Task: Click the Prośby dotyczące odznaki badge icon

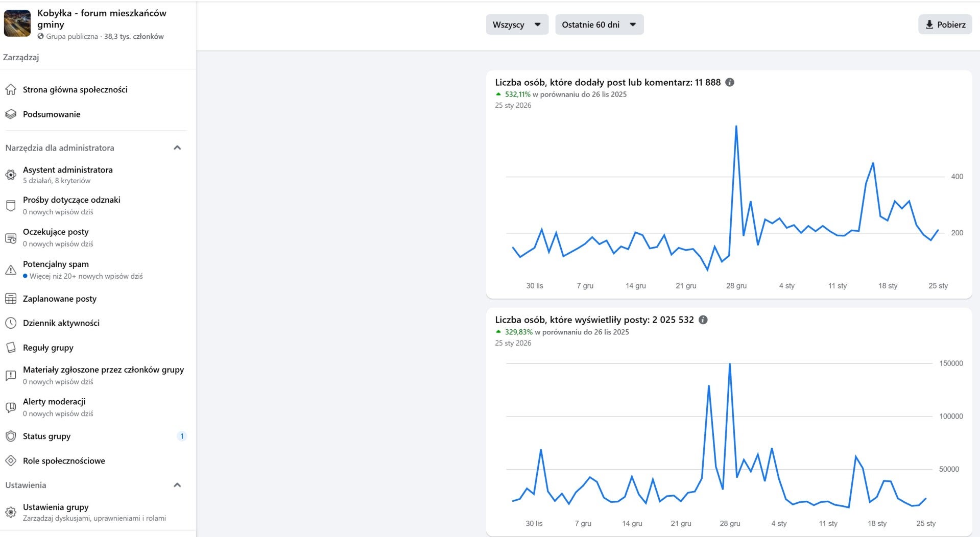Action: [11, 206]
